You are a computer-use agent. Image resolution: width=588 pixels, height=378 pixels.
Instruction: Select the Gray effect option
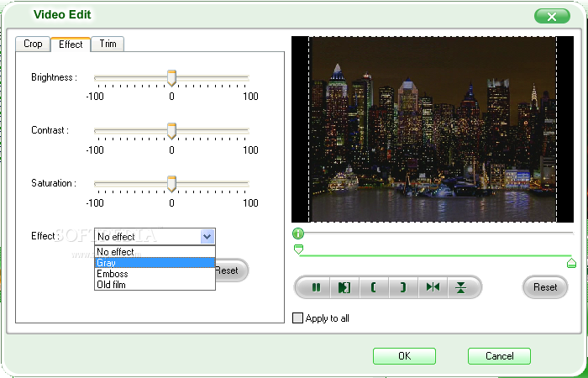tap(155, 263)
